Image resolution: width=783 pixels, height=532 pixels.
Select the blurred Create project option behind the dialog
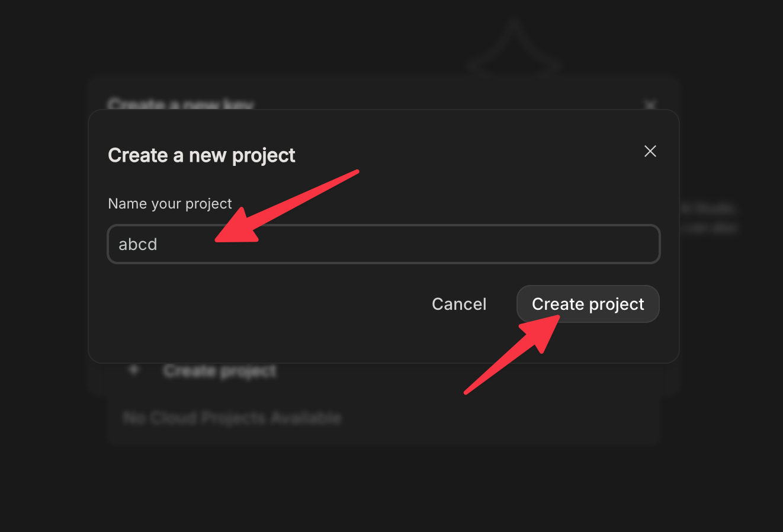[220, 371]
